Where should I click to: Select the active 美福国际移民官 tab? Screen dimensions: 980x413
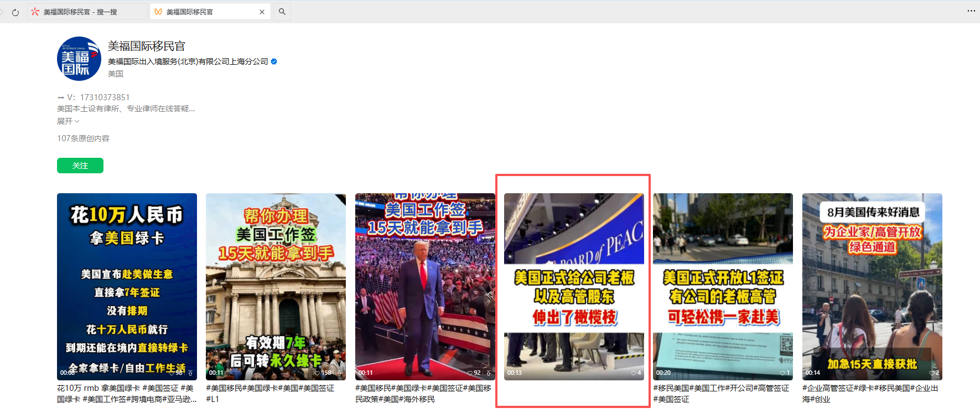pyautogui.click(x=210, y=12)
